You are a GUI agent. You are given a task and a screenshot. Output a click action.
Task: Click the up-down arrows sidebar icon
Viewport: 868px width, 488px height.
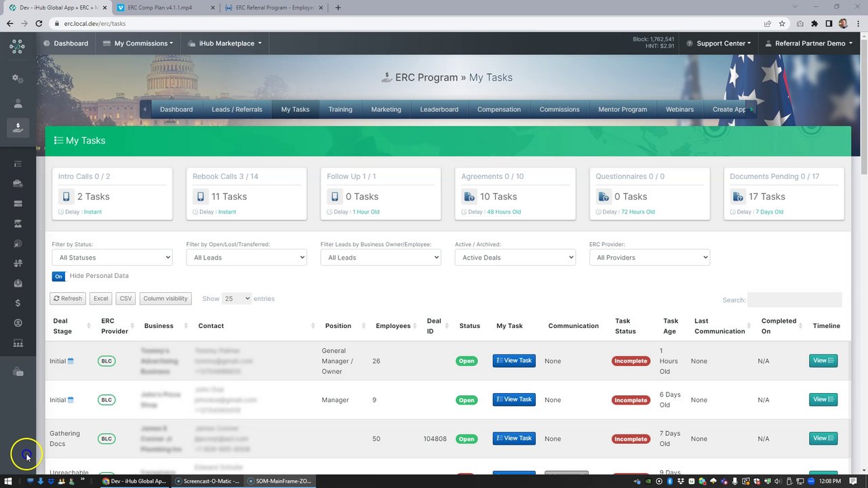(18, 263)
